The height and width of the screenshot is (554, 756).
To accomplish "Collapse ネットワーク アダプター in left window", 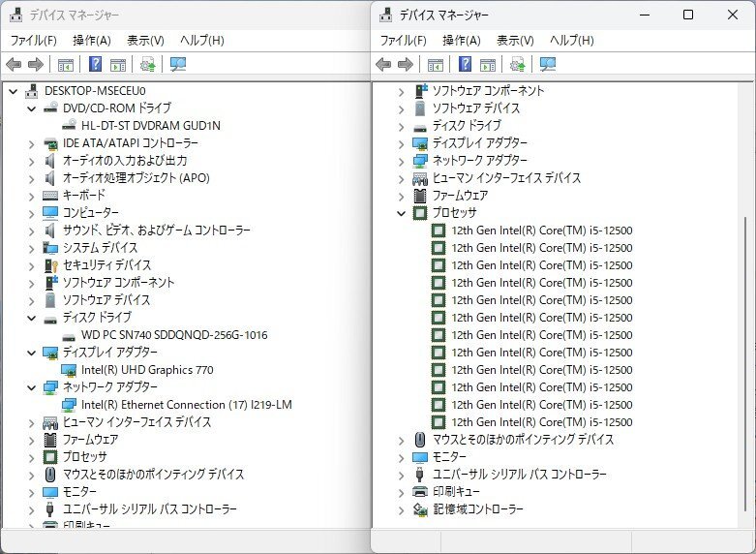I will (32, 387).
